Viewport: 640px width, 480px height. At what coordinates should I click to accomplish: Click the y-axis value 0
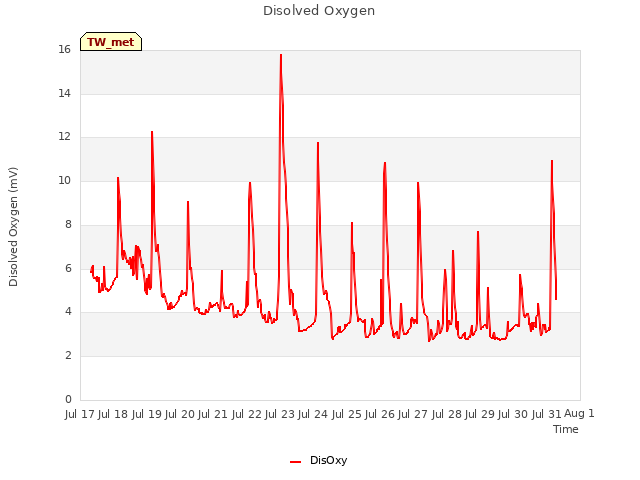pyautogui.click(x=68, y=400)
